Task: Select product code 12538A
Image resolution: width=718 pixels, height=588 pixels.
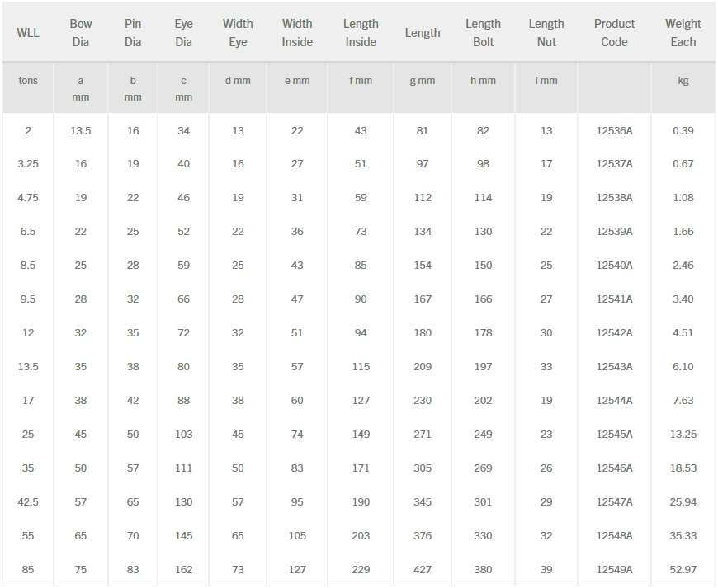Action: point(614,198)
